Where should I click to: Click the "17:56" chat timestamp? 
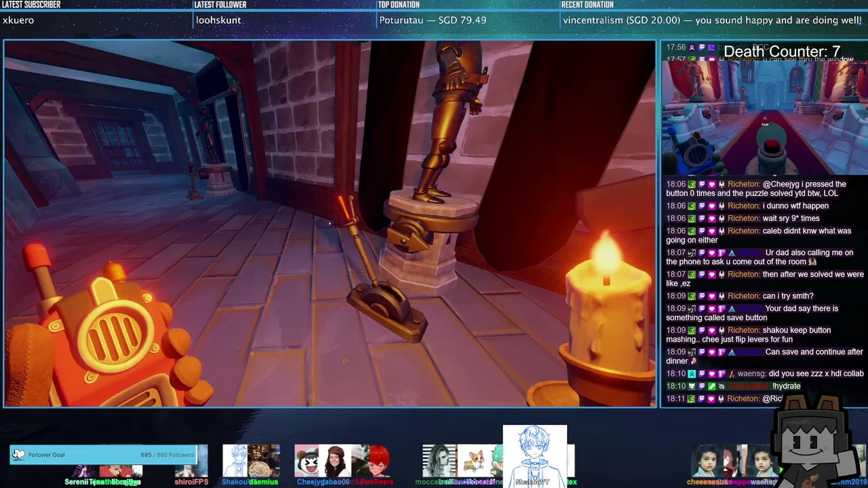tap(675, 47)
